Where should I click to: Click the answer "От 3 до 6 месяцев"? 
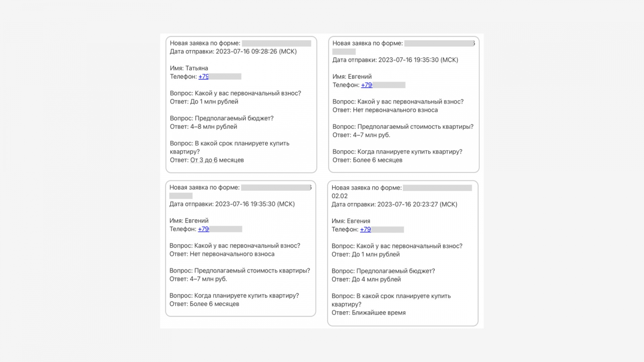(x=217, y=160)
